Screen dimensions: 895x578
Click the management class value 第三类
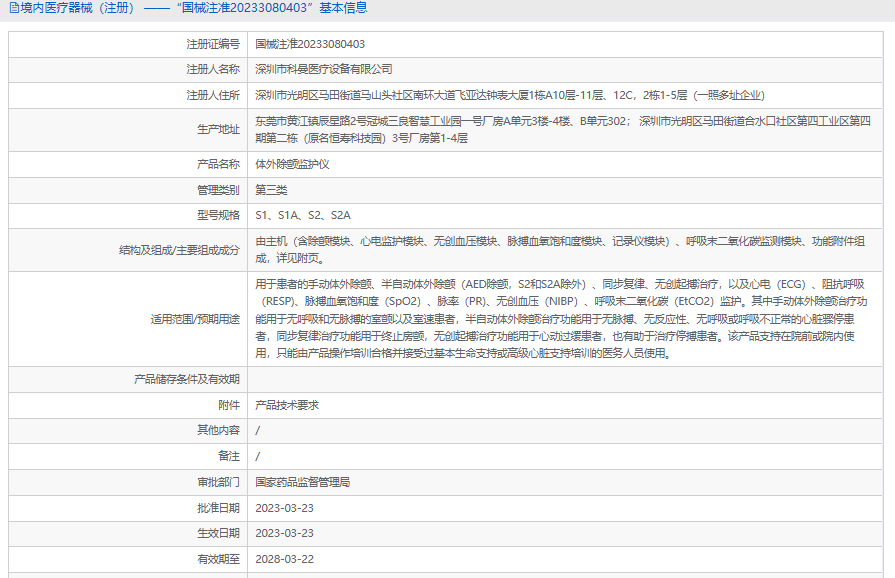271,190
